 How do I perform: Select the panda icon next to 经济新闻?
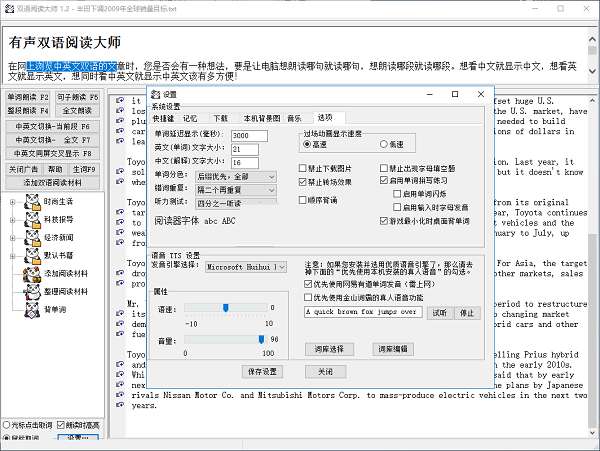click(x=33, y=238)
